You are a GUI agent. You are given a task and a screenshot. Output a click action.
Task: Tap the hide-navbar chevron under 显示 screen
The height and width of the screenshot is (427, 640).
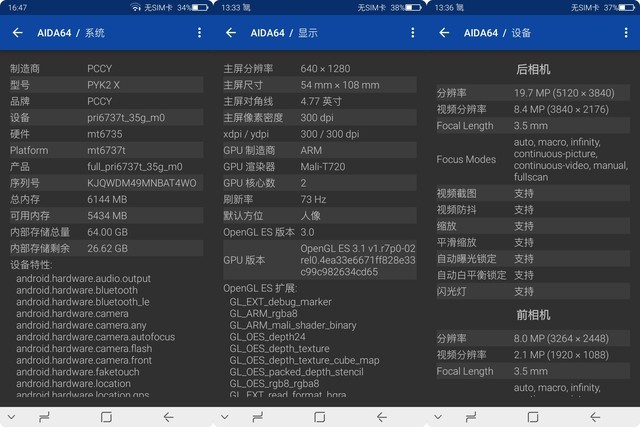pos(225,417)
